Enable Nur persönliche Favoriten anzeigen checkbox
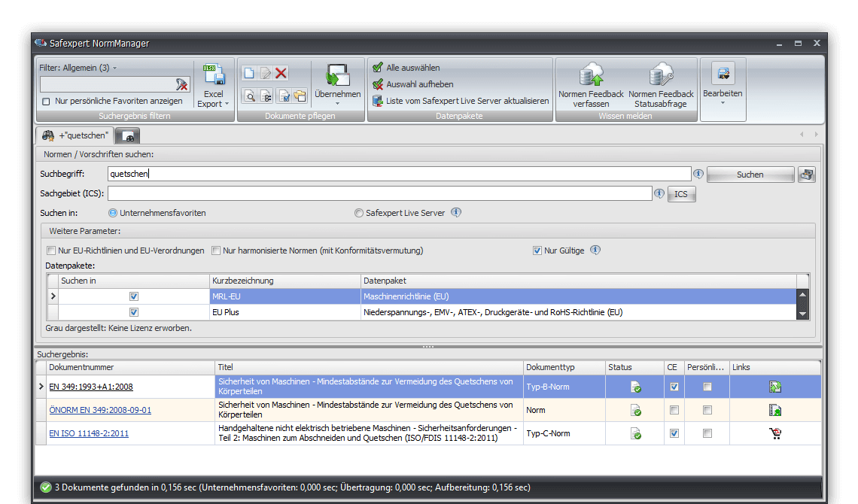Viewport: 858px width, 504px height. [x=46, y=102]
